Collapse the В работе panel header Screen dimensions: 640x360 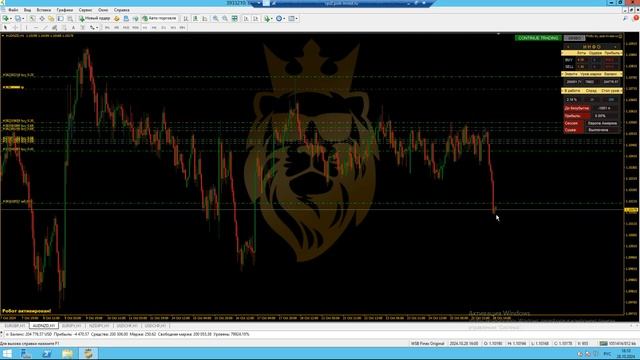pyautogui.click(x=592, y=90)
